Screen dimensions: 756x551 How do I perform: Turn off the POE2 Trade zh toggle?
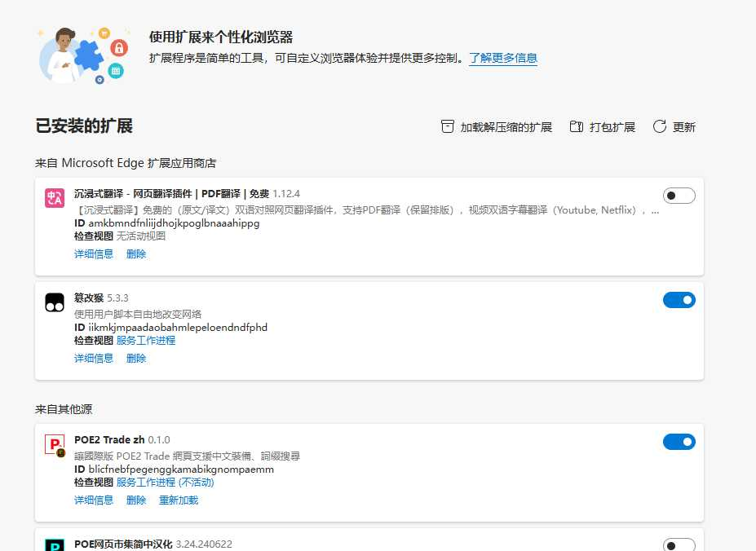coord(679,442)
